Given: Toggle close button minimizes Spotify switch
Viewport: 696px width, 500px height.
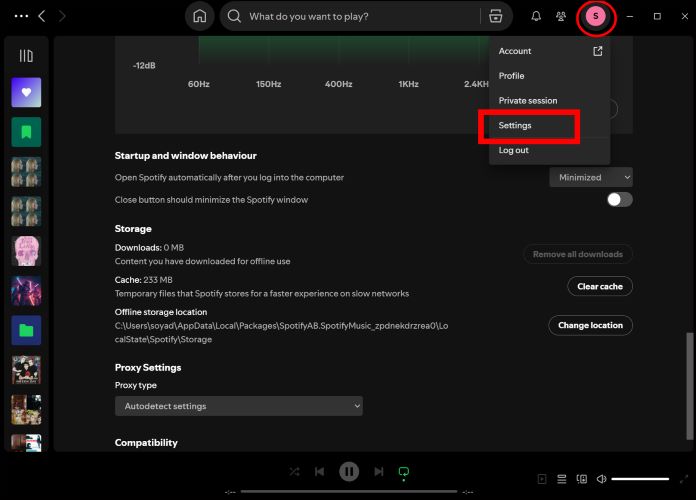Looking at the screenshot, I should (619, 199).
